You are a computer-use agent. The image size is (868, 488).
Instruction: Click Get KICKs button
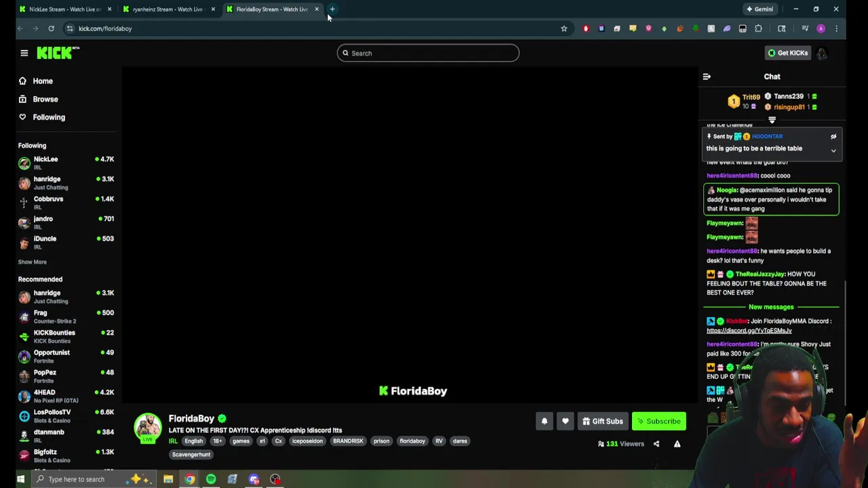[x=788, y=53]
